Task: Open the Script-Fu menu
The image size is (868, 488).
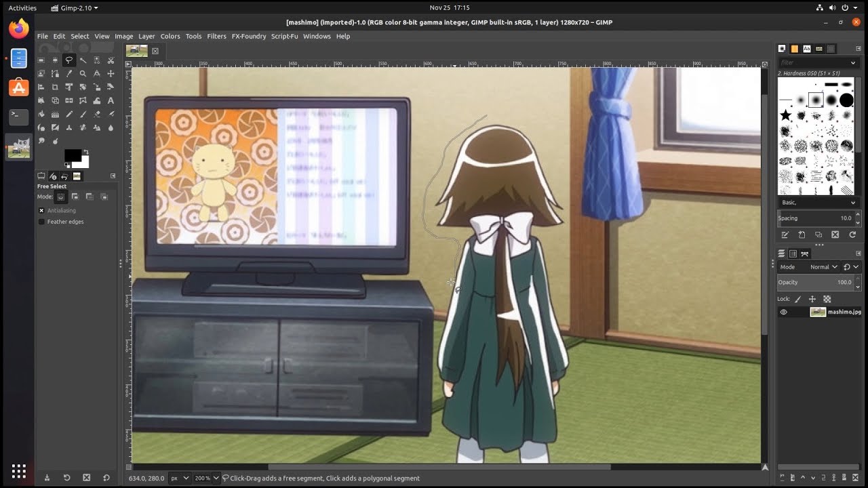Action: pyautogui.click(x=285, y=36)
